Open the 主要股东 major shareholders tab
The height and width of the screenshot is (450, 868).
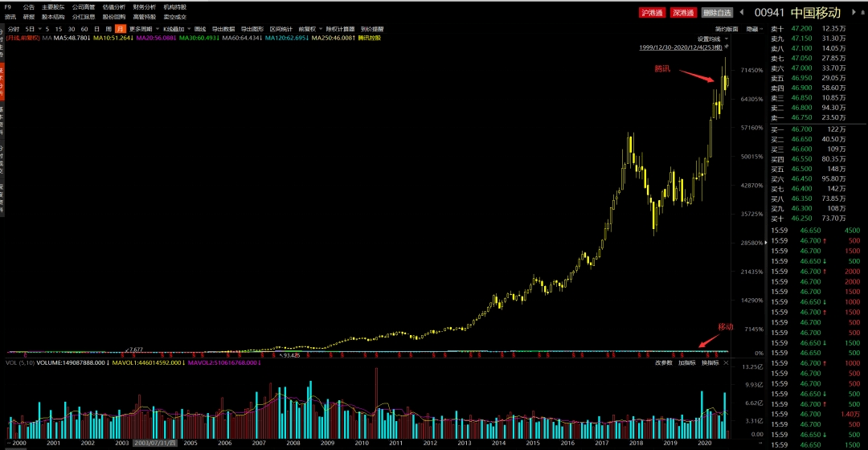point(53,7)
